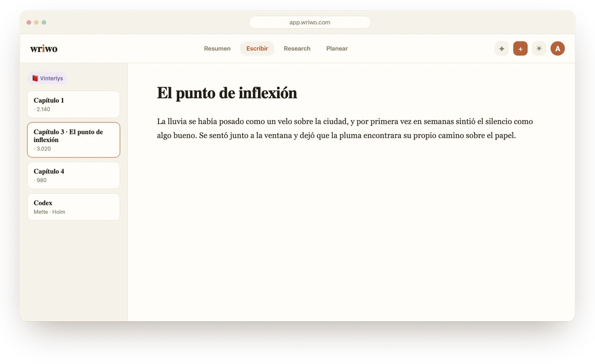Image resolution: width=595 pixels, height=364 pixels.
Task: Click the chapter heading in the editor
Action: click(227, 93)
